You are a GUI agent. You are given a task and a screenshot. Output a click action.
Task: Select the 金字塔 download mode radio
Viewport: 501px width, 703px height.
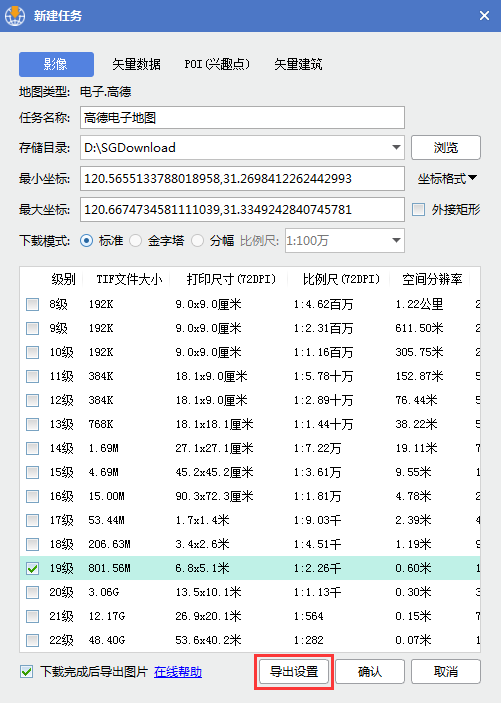(x=135, y=241)
